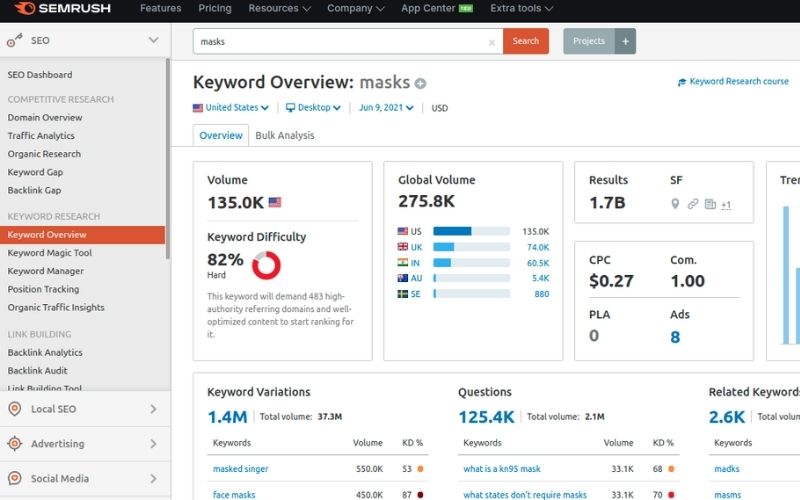This screenshot has width=800, height=500.
Task: Open the Desktop device dropdown
Action: tap(313, 108)
